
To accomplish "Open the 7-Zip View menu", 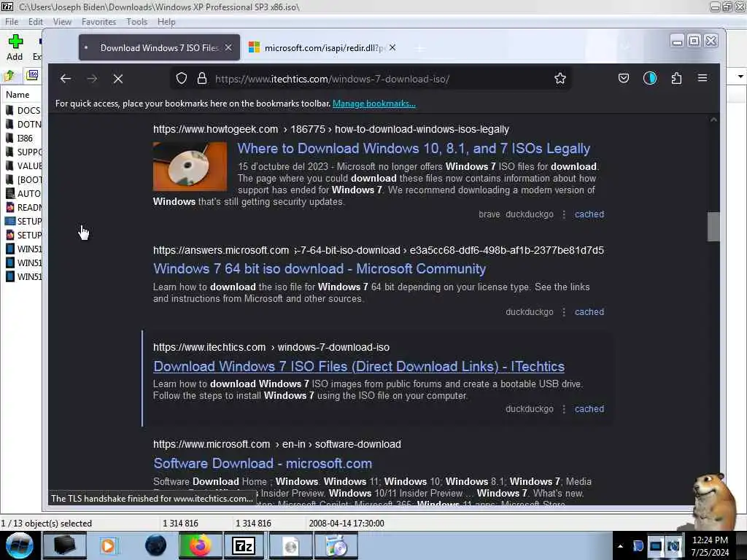I will coord(62,22).
